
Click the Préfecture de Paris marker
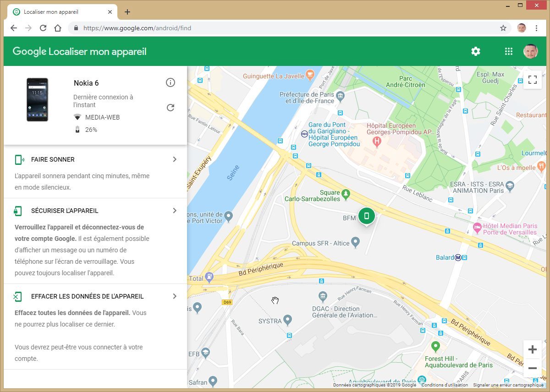[x=340, y=96]
